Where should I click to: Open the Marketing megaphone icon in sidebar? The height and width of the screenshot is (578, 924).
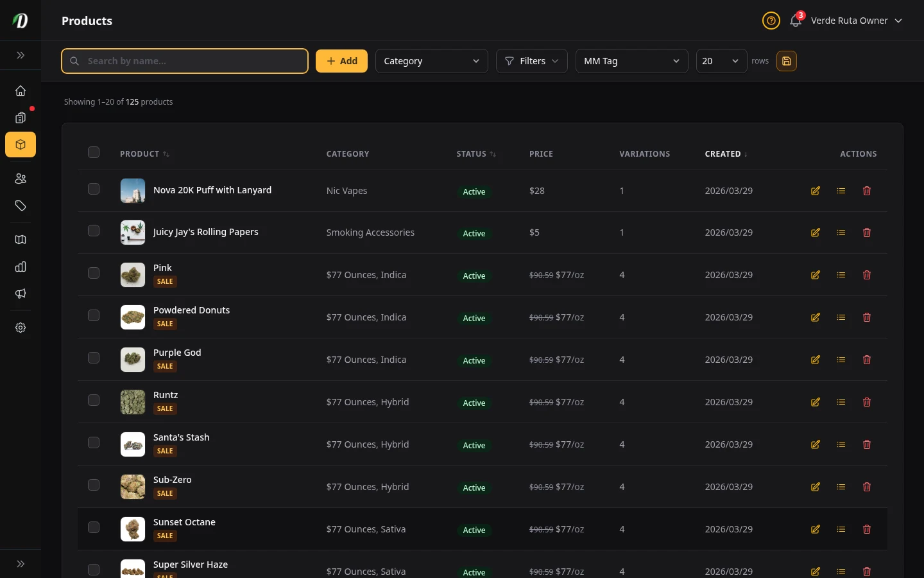[20, 293]
